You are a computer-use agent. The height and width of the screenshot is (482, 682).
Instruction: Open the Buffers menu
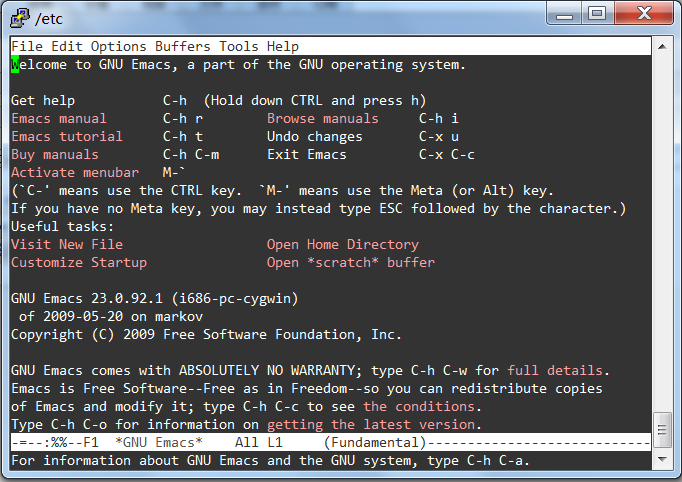pyautogui.click(x=183, y=47)
